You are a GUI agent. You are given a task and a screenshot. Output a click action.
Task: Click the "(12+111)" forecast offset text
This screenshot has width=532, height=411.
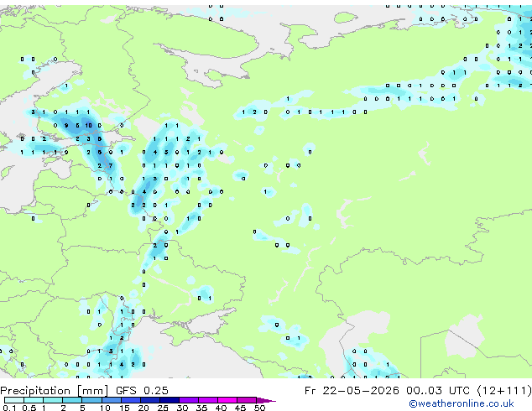(504, 391)
